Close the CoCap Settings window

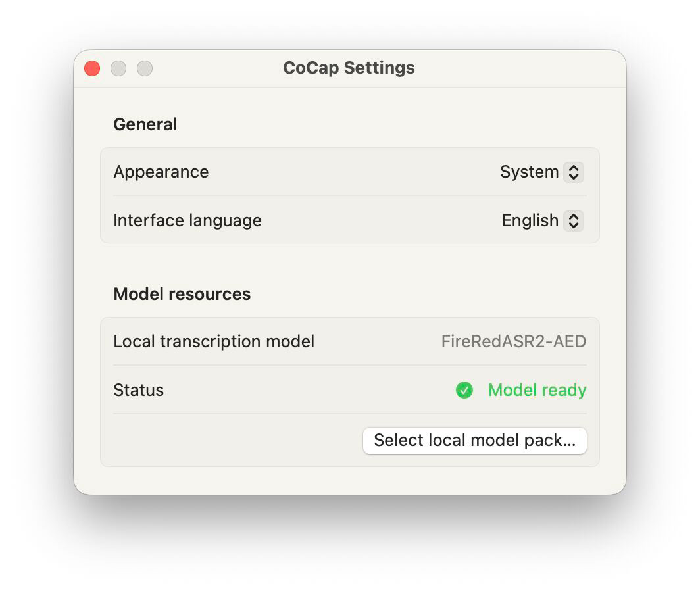92,68
